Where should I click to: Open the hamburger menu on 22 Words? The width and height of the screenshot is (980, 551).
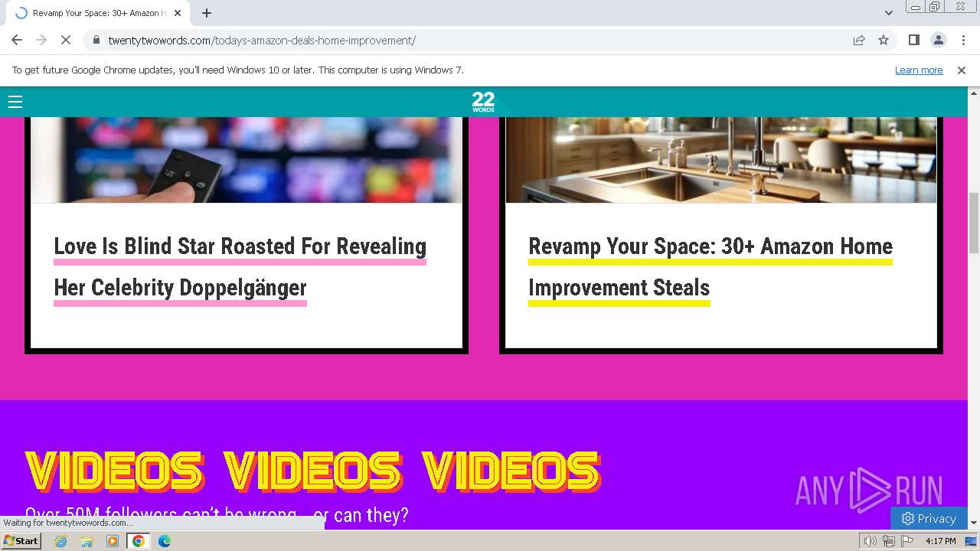(x=15, y=102)
